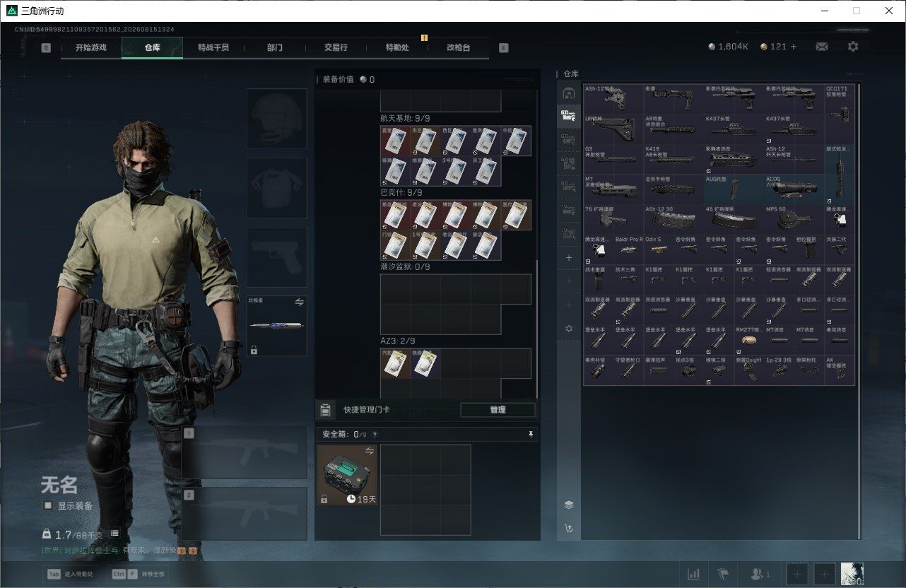Open the 部门 tab

[275, 47]
